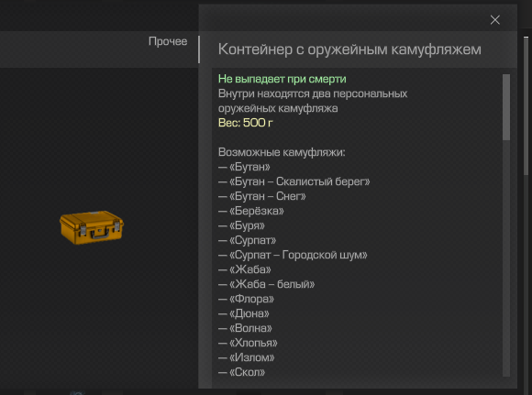Select the «Бутан – Снег» list entry

tap(262, 196)
